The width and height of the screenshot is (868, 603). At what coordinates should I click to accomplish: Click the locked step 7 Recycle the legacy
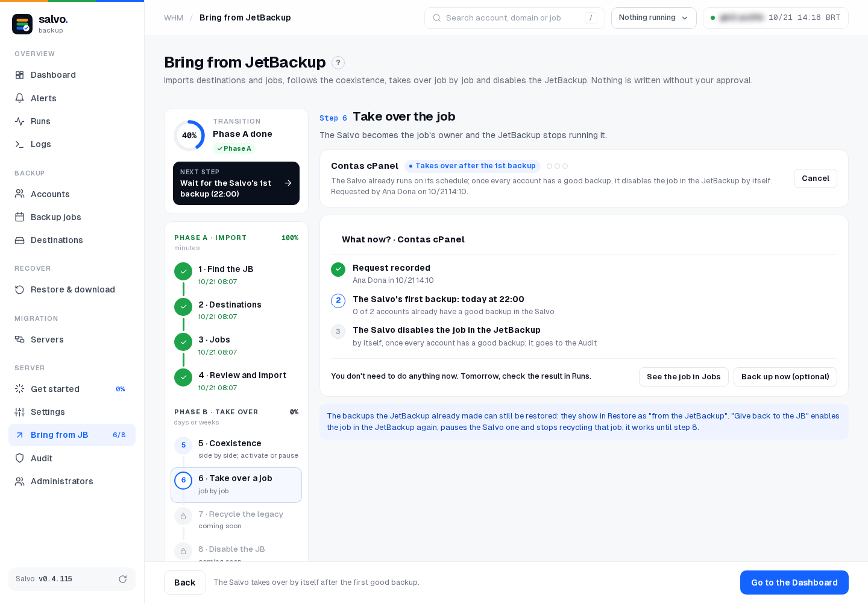click(236, 520)
